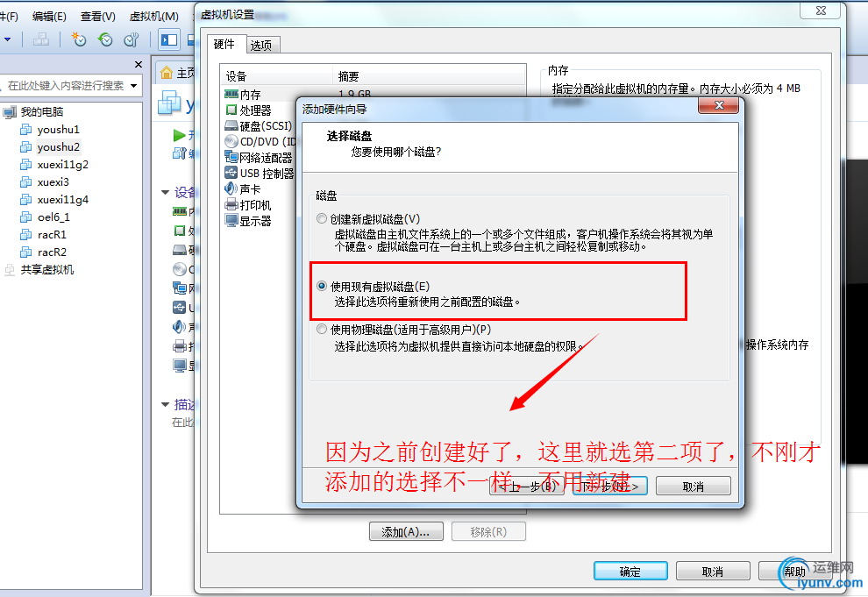Click the snapshot manager wrench icon
The height and width of the screenshot is (597, 868).
click(x=132, y=39)
